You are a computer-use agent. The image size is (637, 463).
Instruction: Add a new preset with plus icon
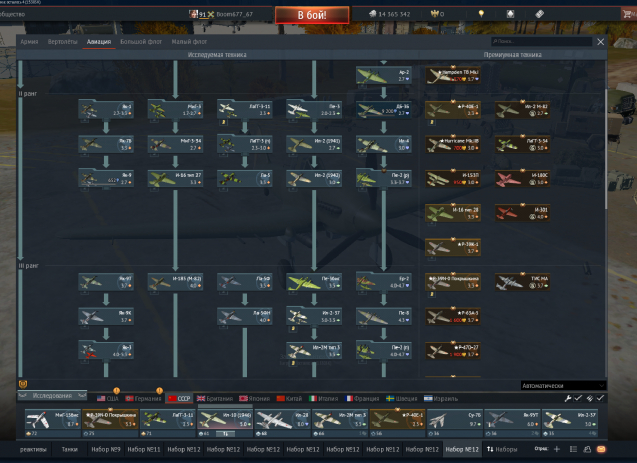point(557,449)
